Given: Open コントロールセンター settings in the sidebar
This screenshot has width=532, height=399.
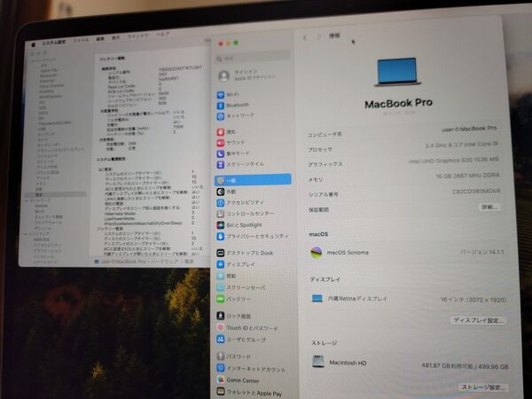Looking at the screenshot, I should [x=245, y=214].
